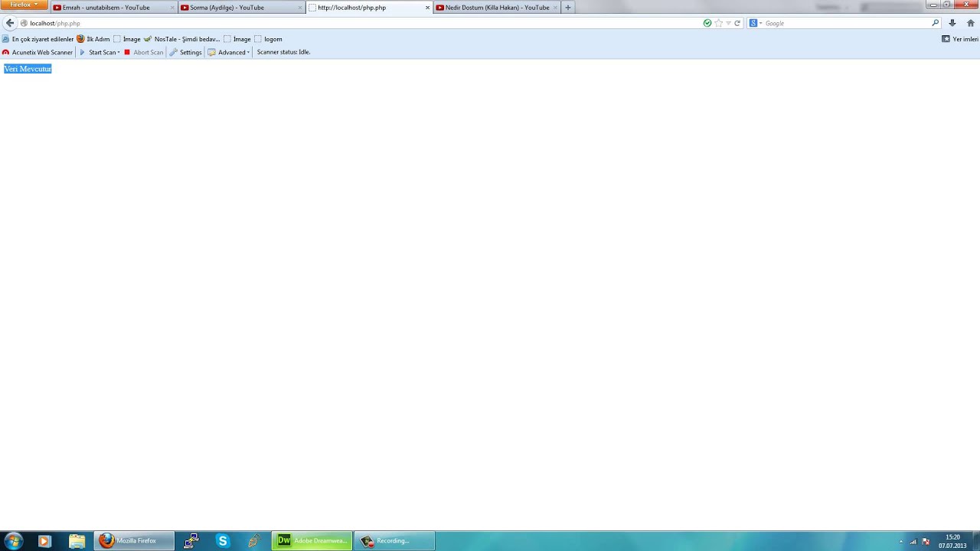Image resolution: width=980 pixels, height=551 pixels.
Task: Close the Sorma (Aydilge) tab
Action: coord(299,8)
